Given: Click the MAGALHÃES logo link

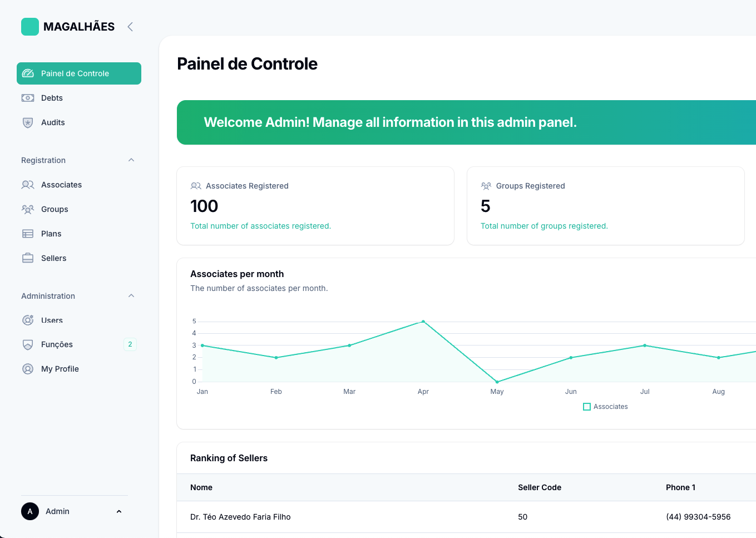Looking at the screenshot, I should (67, 26).
